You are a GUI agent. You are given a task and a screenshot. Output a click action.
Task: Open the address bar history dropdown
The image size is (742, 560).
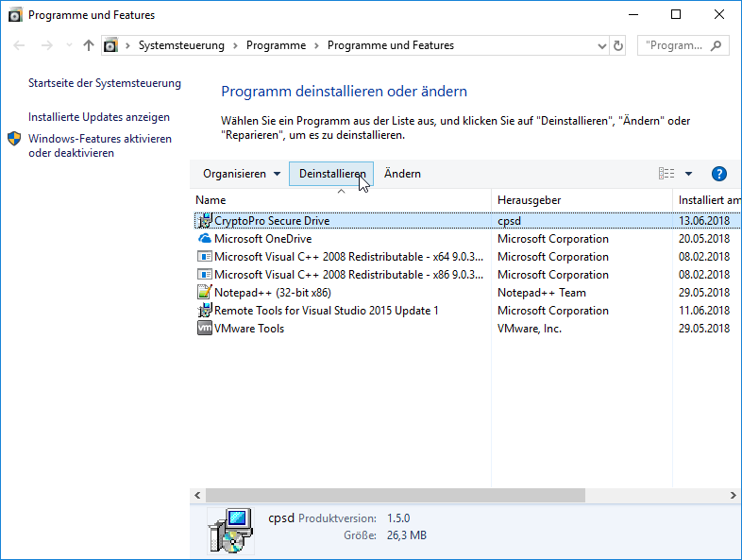(x=602, y=46)
